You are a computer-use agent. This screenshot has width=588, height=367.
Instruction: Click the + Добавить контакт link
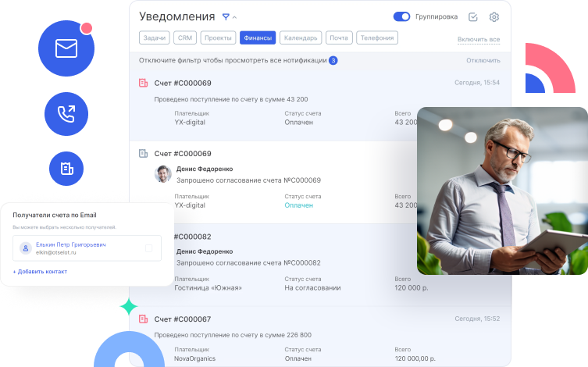[40, 272]
